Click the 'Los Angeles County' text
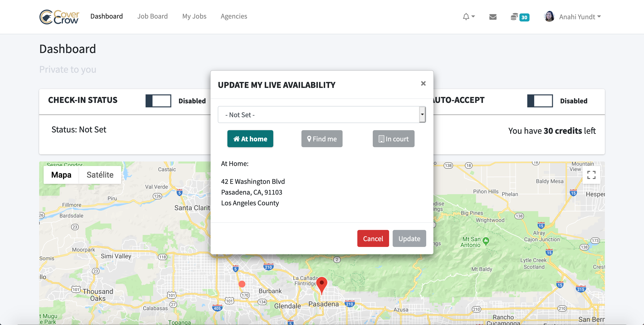 pos(250,203)
